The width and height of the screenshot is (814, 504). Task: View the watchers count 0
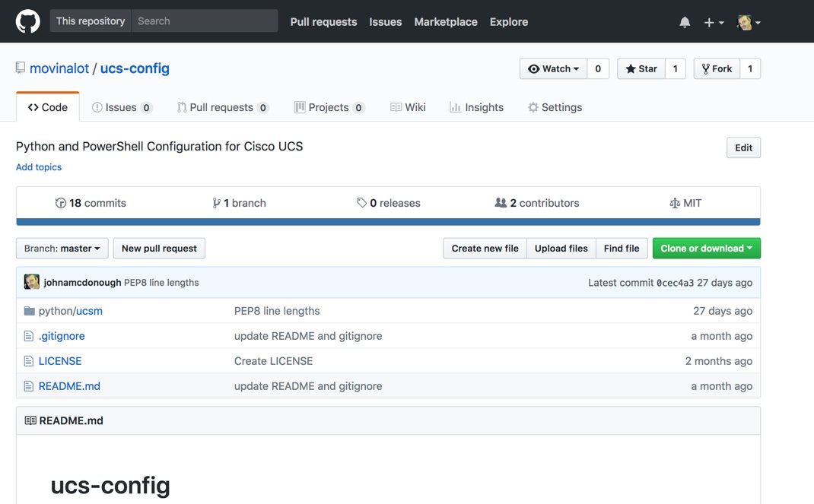point(598,68)
